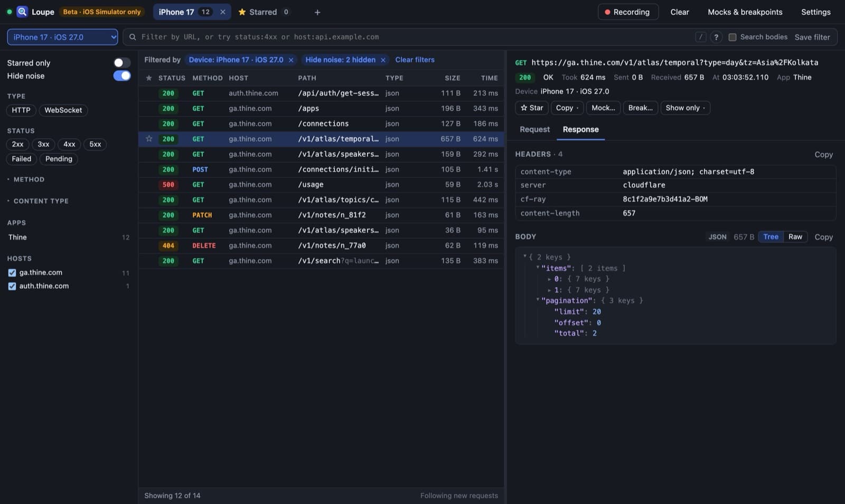Viewport: 845px width, 504px height.
Task: Filter by WebSocket type chip
Action: click(63, 110)
